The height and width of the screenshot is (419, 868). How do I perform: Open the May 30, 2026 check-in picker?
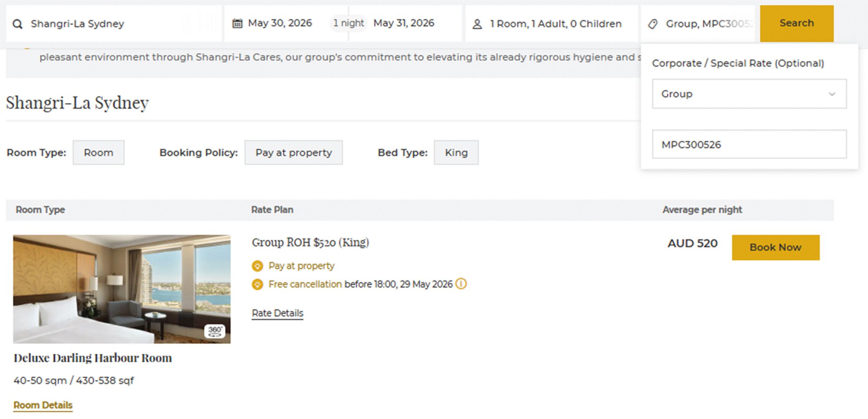(x=280, y=23)
